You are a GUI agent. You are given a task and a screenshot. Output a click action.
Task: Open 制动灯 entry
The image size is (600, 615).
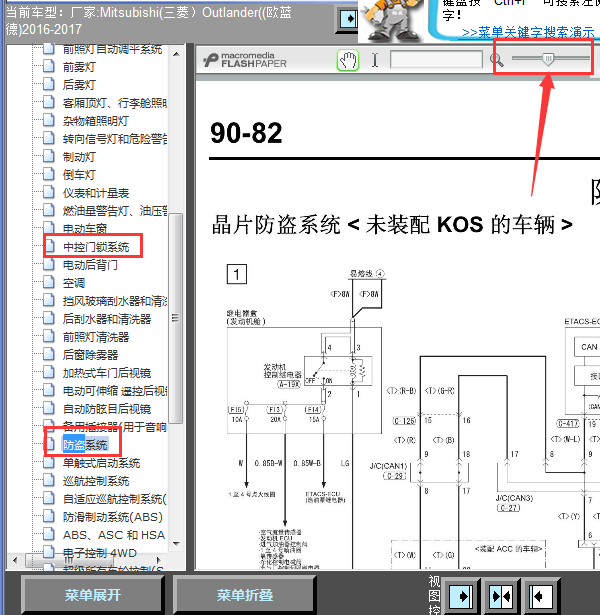[x=79, y=157]
